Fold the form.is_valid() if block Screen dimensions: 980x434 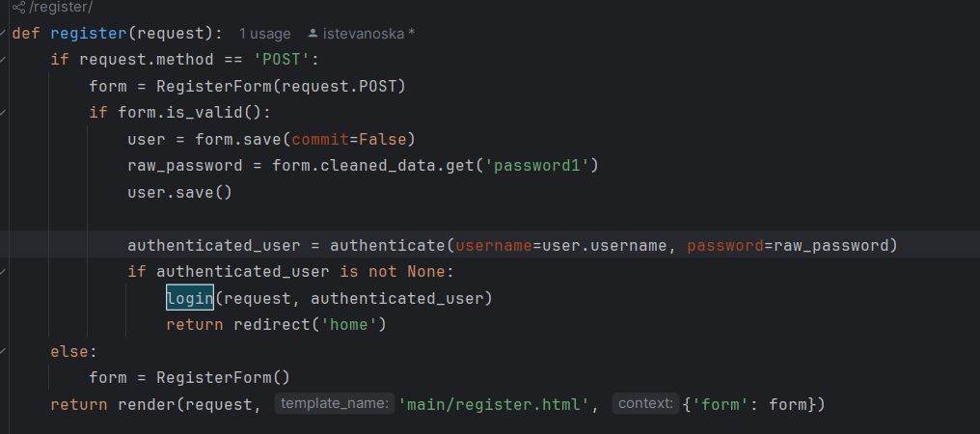click(3, 113)
